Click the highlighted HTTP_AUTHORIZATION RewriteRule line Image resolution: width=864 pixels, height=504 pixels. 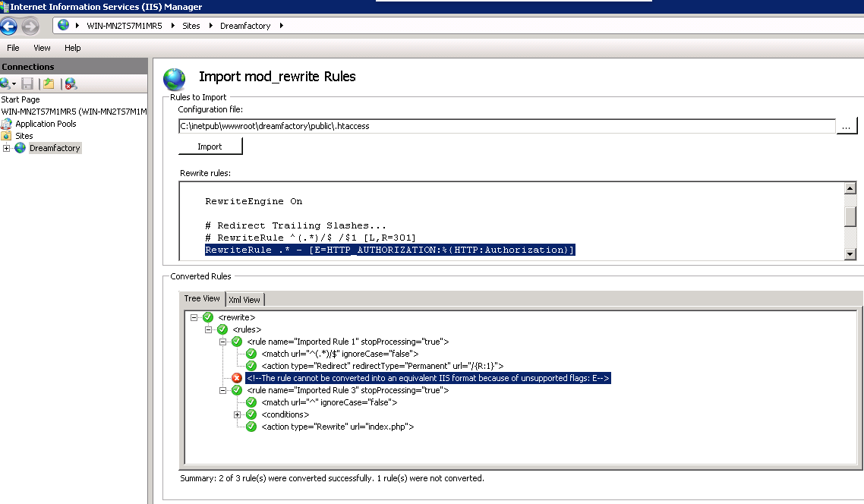pos(390,250)
